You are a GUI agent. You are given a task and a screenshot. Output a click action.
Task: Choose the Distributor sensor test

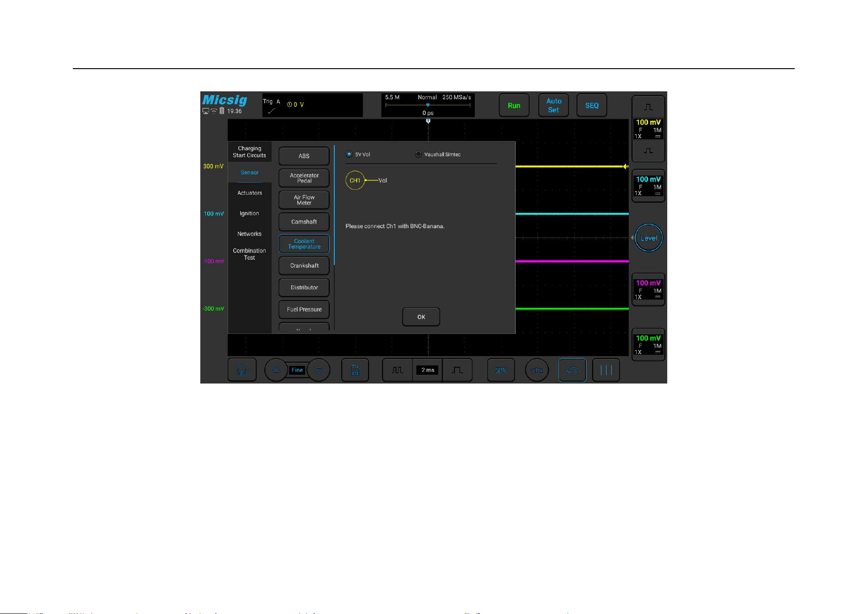[x=304, y=288]
